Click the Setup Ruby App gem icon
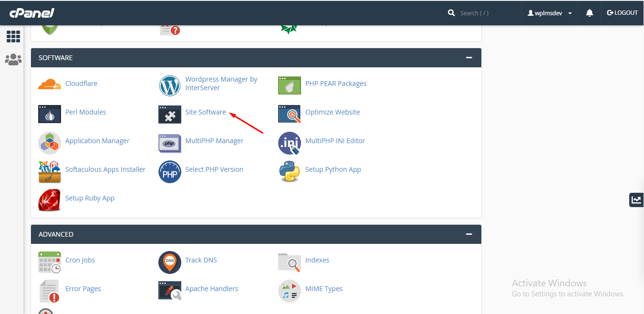Screen dimensions: 644x314 pyautogui.click(x=50, y=200)
